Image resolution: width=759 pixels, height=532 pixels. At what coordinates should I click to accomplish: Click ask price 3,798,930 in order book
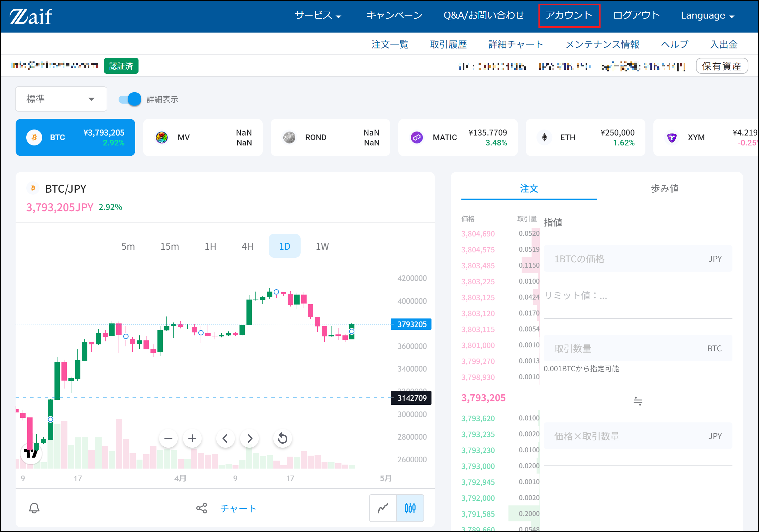coord(478,377)
